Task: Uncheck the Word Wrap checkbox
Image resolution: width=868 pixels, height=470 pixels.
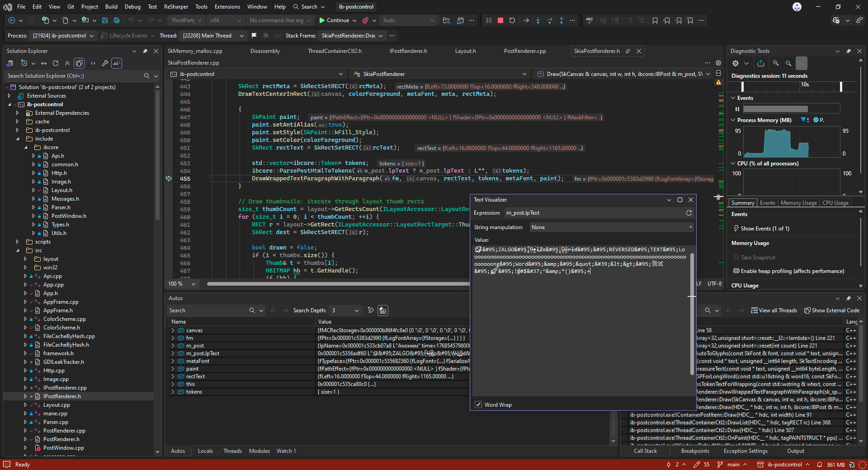Action: pyautogui.click(x=478, y=405)
